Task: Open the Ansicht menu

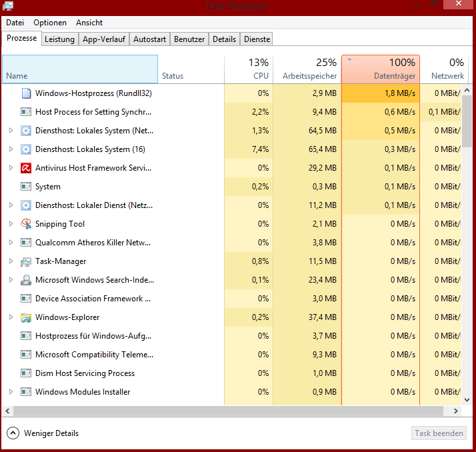Action: [89, 23]
